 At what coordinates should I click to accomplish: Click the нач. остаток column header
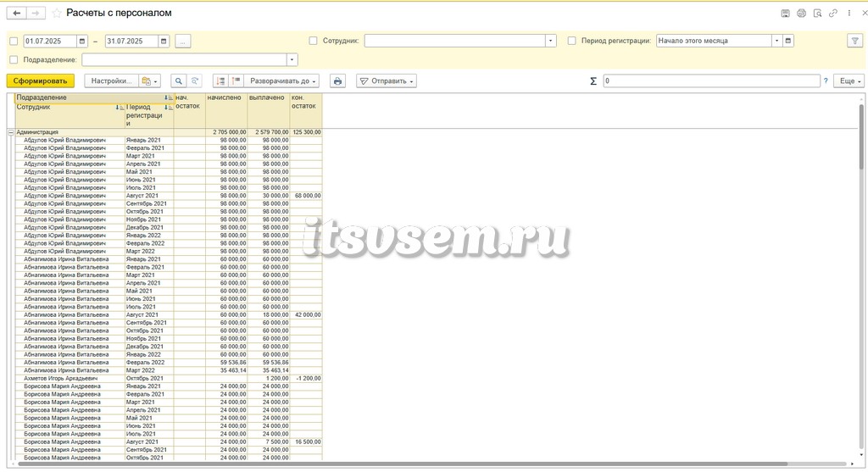189,111
